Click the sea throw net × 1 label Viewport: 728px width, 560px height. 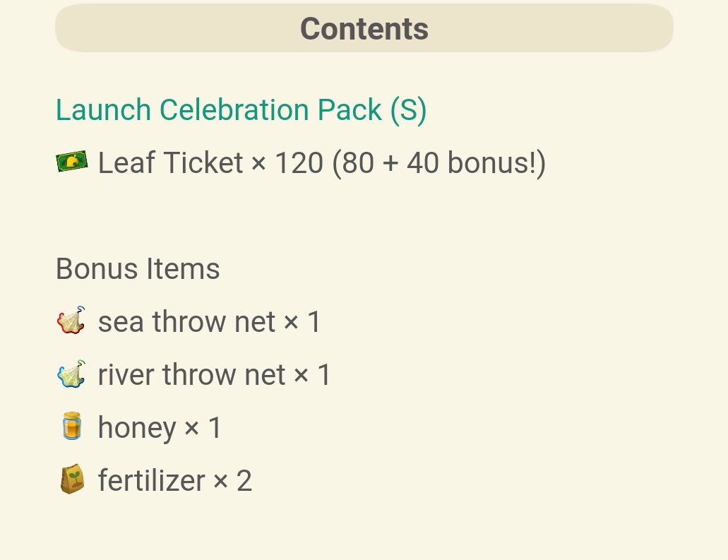210,322
